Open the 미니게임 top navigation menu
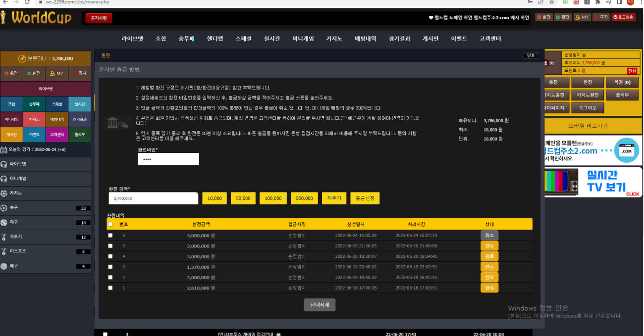Image resolution: width=644 pixels, height=336 pixels. (303, 39)
